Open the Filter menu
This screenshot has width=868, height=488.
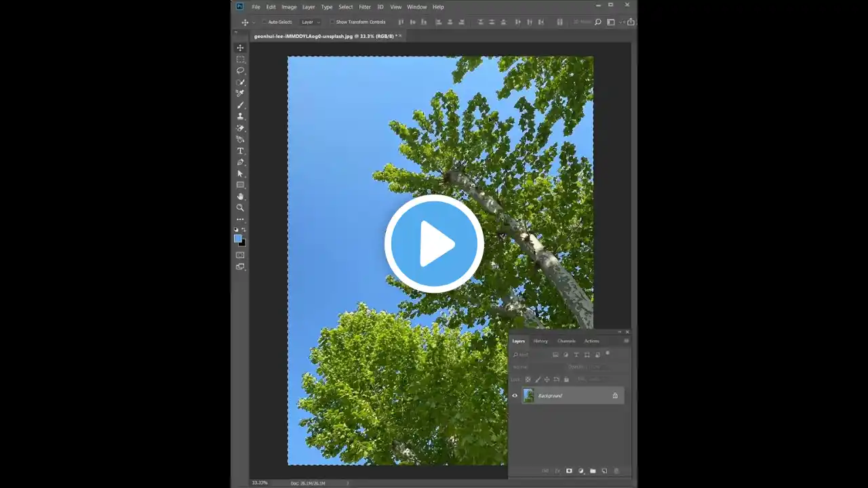[365, 7]
